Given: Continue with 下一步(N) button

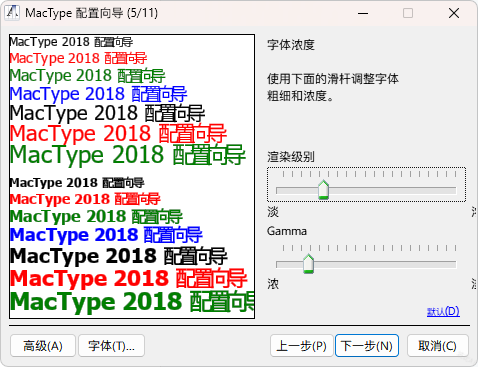Looking at the screenshot, I should (367, 346).
